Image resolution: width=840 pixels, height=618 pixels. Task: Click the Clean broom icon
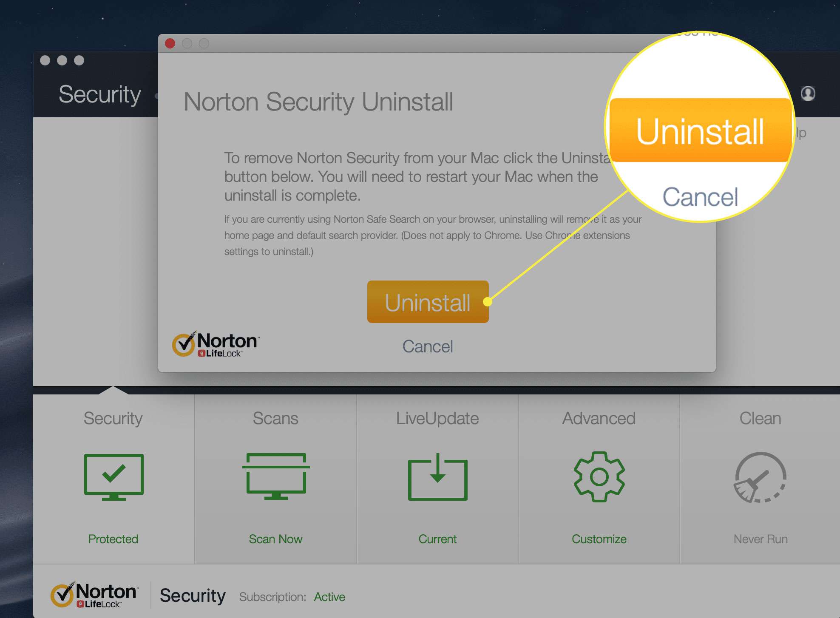coord(759,478)
